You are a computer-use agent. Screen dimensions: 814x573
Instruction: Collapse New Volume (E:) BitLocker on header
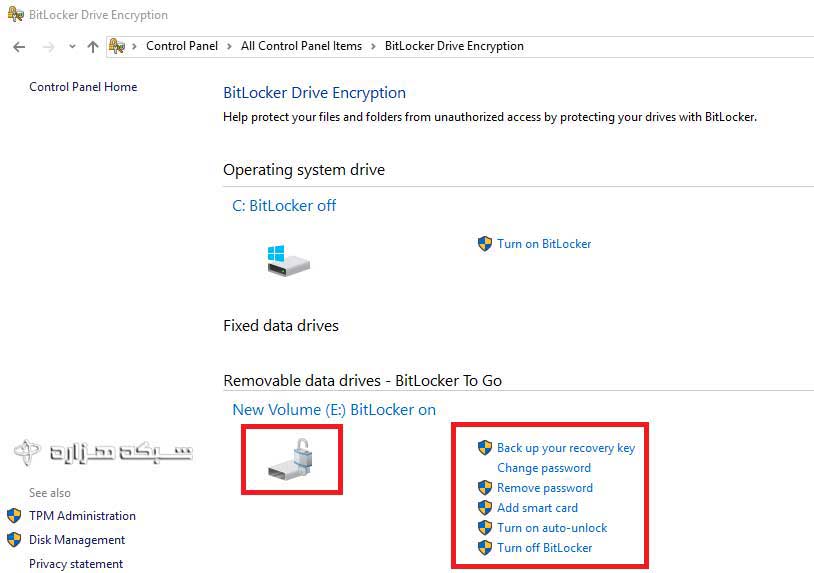[x=333, y=410]
